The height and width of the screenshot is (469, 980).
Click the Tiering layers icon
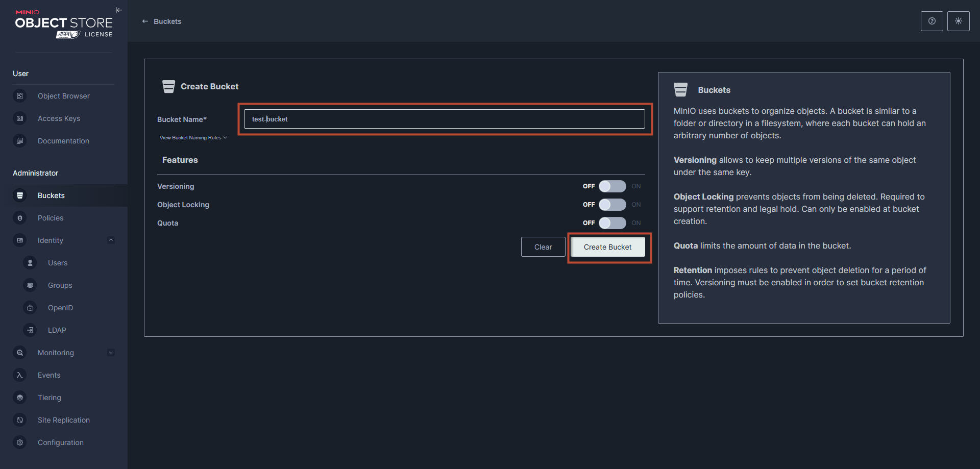click(x=20, y=398)
